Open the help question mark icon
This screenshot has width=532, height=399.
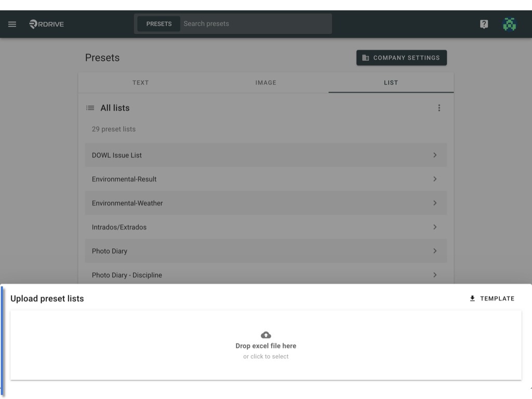pyautogui.click(x=484, y=24)
